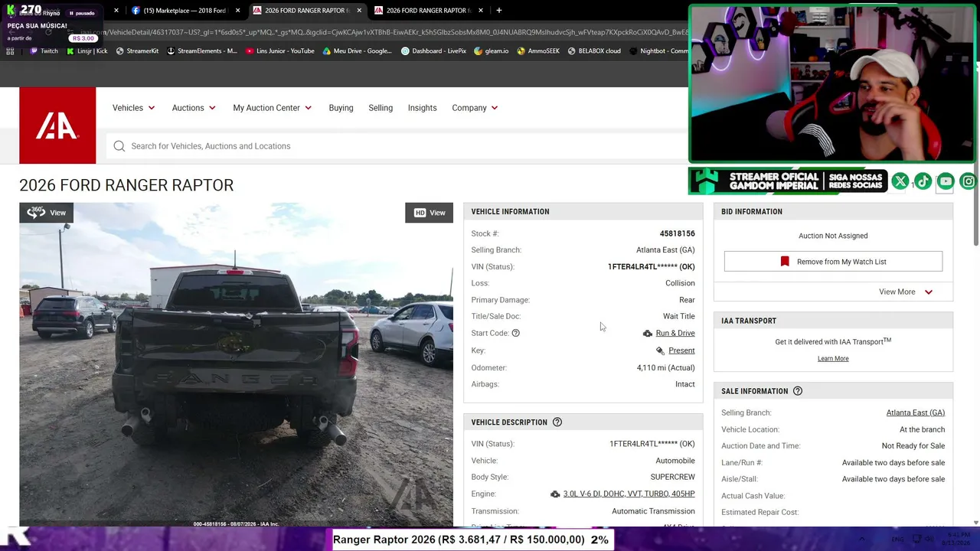Click the stock number 45818156
The width and height of the screenshot is (980, 551).
coord(677,233)
